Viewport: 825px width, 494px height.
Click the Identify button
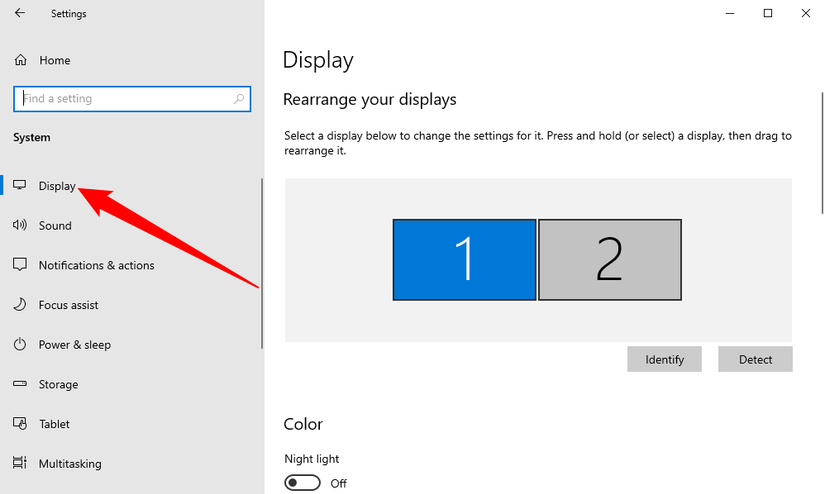coord(665,359)
